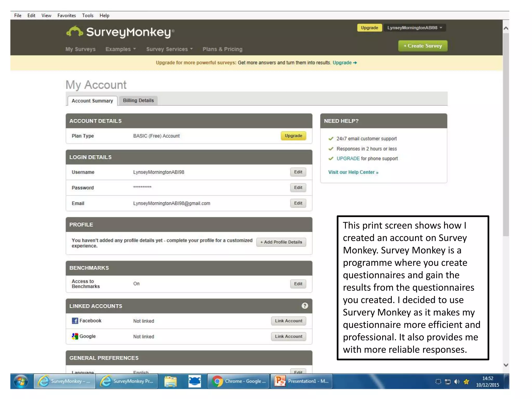Expand the Examples navigation dropdown
Image resolution: width=532 pixels, height=399 pixels.
[121, 49]
